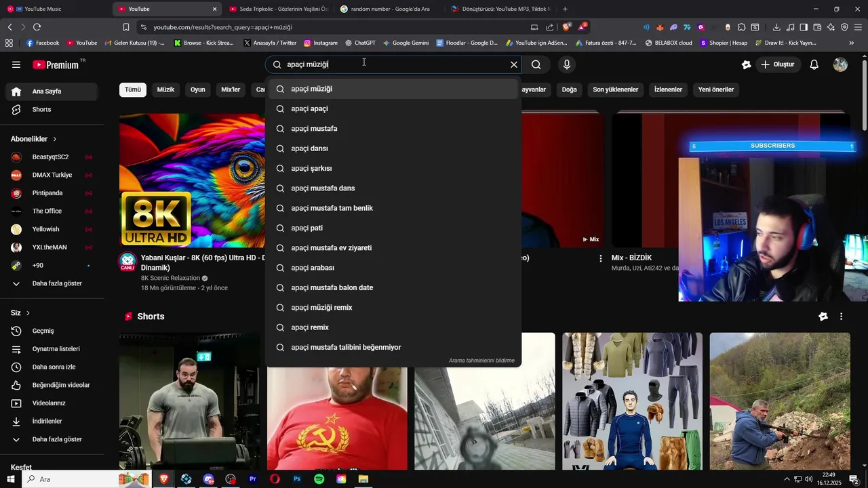
Task: Open Videolarınız your videos
Action: 52,403
